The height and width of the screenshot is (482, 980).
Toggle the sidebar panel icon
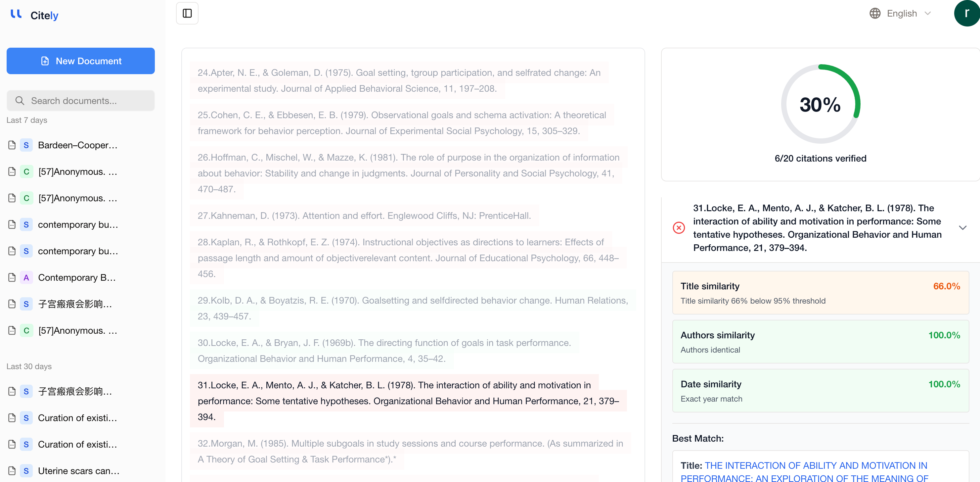pyautogui.click(x=187, y=13)
